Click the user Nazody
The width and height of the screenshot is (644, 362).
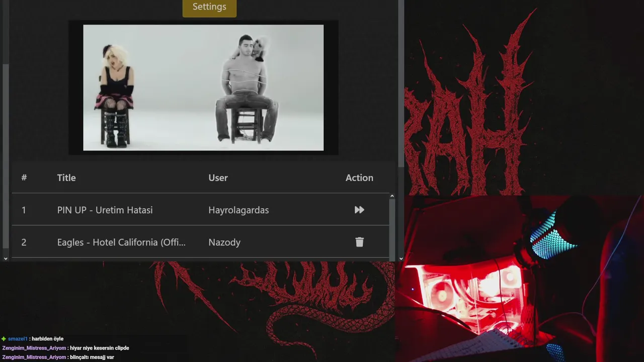pos(224,242)
